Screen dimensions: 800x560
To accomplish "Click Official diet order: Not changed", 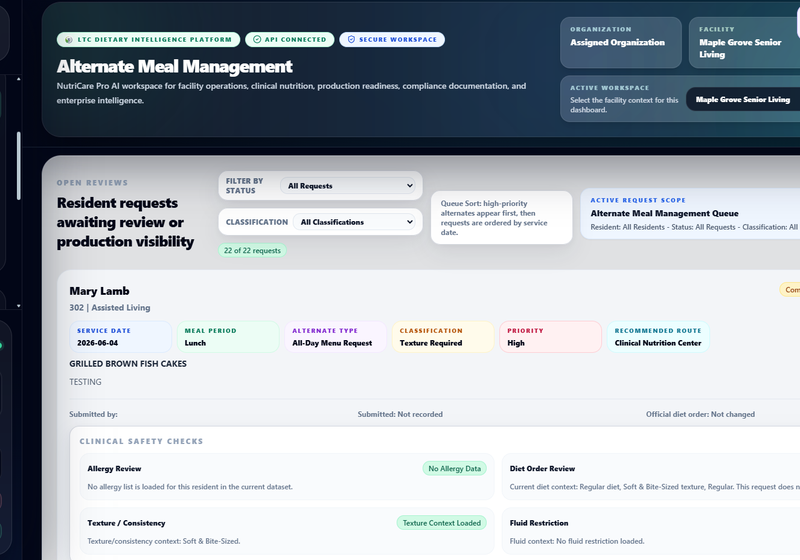I will point(700,414).
